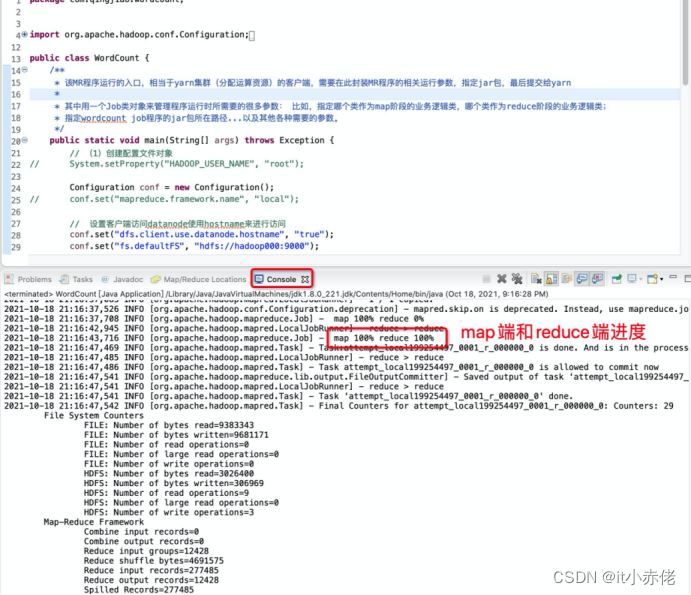Collapse the Javadoc comment at line 14
The width and height of the screenshot is (691, 595).
coord(25,70)
